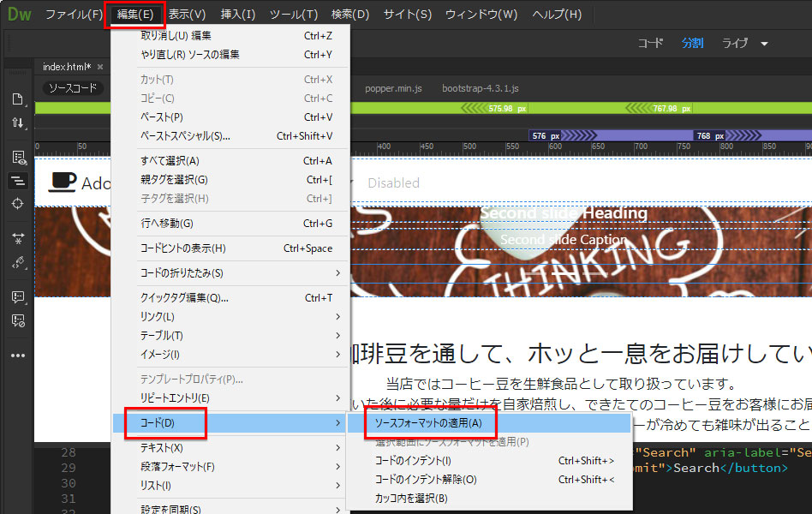This screenshot has width=812, height=514.
Task: Expand the コードの折りたたみ submenu
Action: [231, 273]
